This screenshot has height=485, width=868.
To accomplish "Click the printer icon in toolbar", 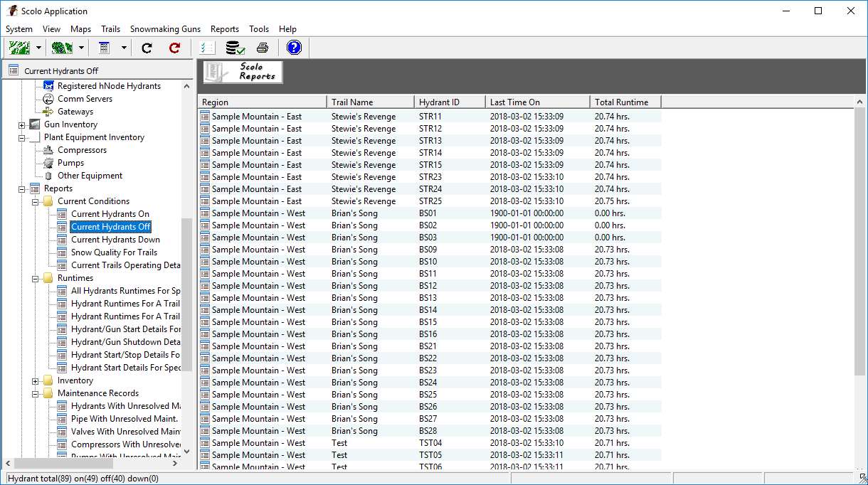I will point(263,48).
